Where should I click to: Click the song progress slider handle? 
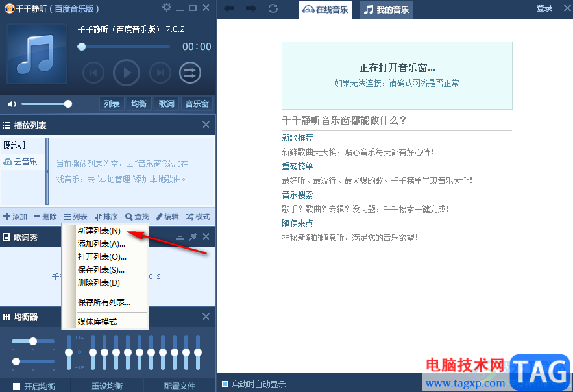point(82,46)
